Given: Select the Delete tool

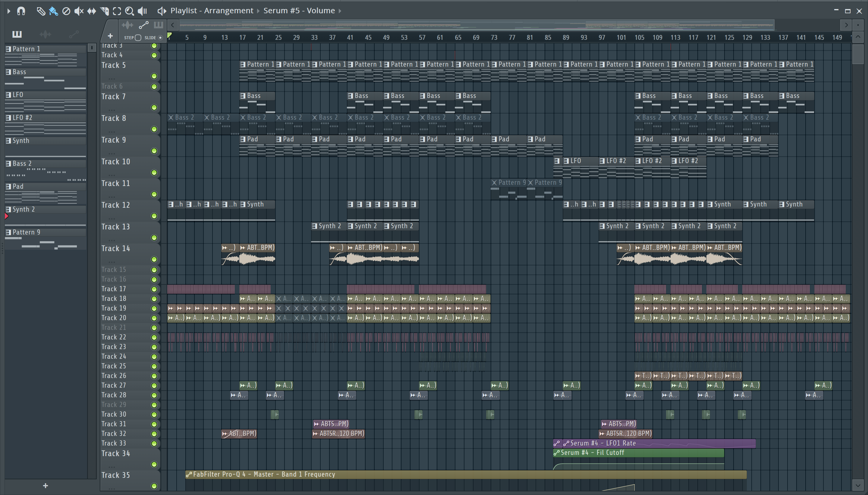Looking at the screenshot, I should (x=66, y=11).
